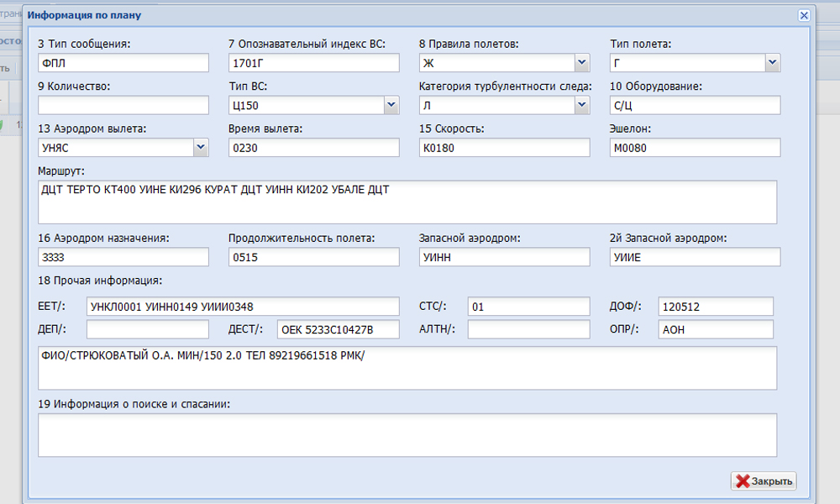Focus the Эшелон input field
The height and width of the screenshot is (504, 840).
tap(695, 147)
